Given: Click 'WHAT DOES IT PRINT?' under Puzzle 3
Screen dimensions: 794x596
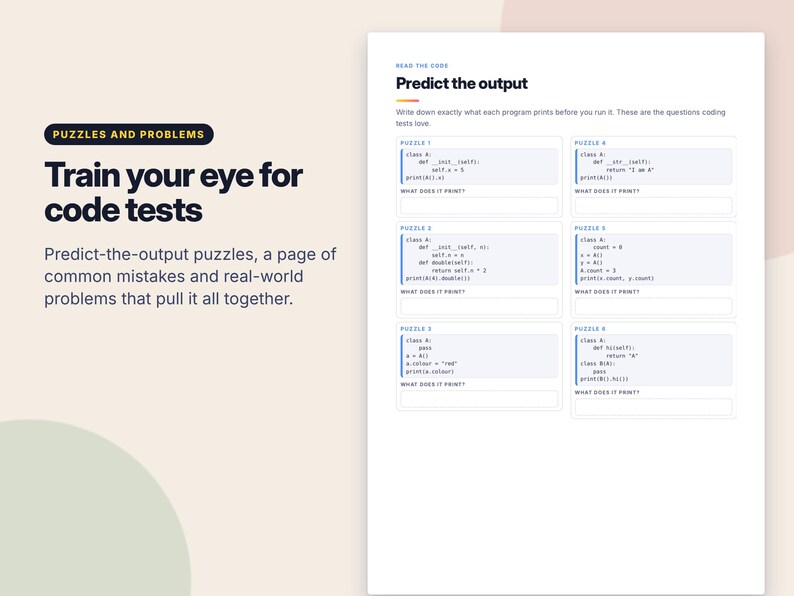Looking at the screenshot, I should click(x=432, y=385).
